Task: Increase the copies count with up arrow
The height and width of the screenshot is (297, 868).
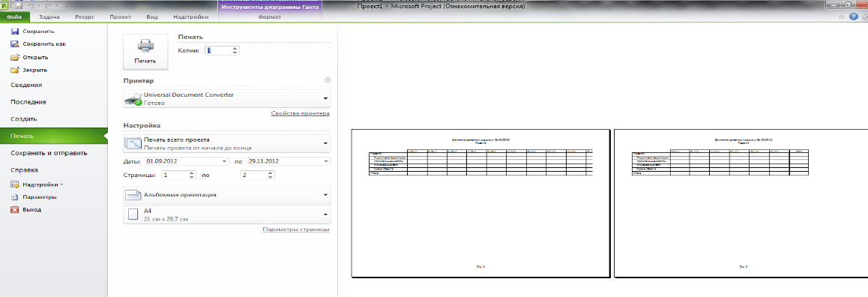Action: [x=235, y=48]
